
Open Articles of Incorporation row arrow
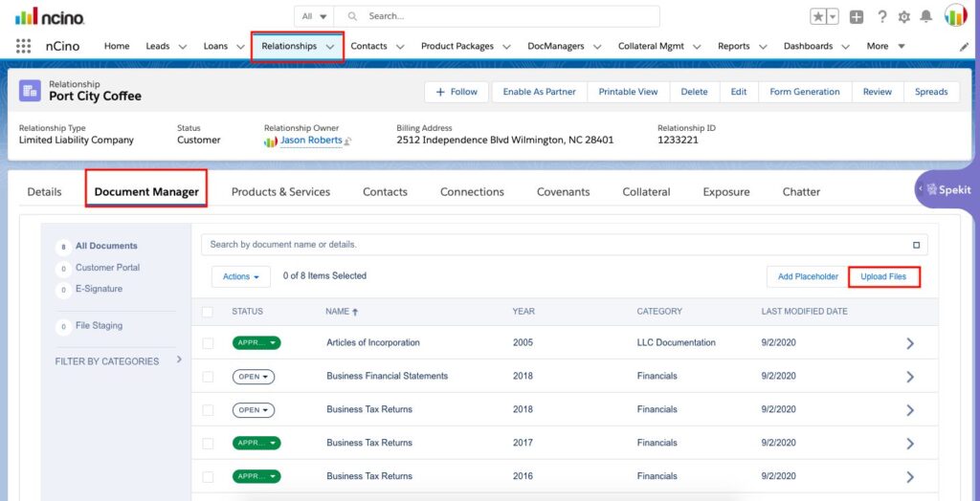point(910,343)
